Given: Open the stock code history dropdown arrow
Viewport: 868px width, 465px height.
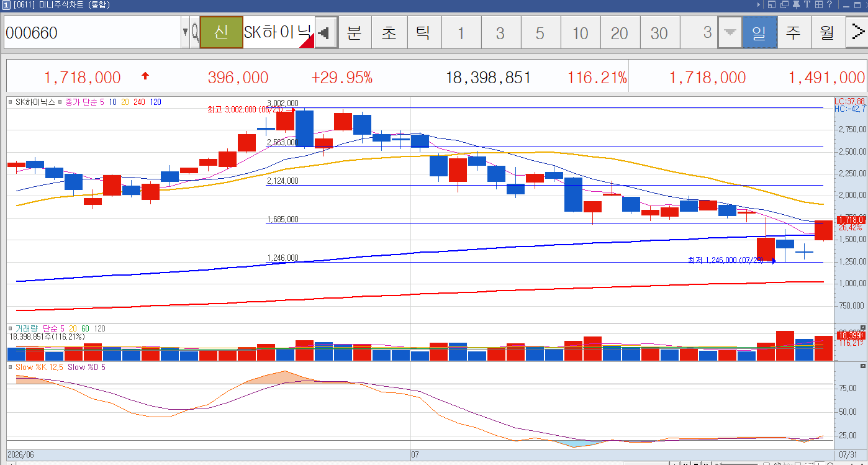Looking at the screenshot, I should pyautogui.click(x=185, y=32).
